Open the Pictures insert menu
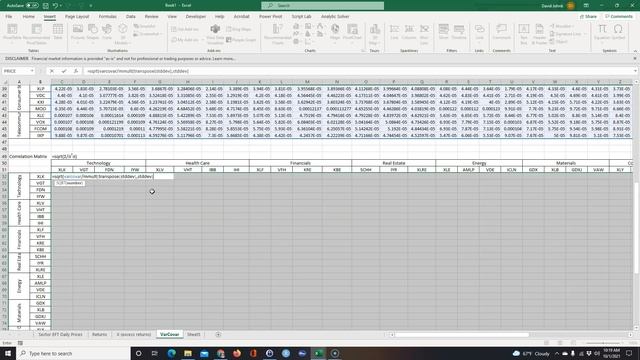640x360 pixels. (78, 33)
